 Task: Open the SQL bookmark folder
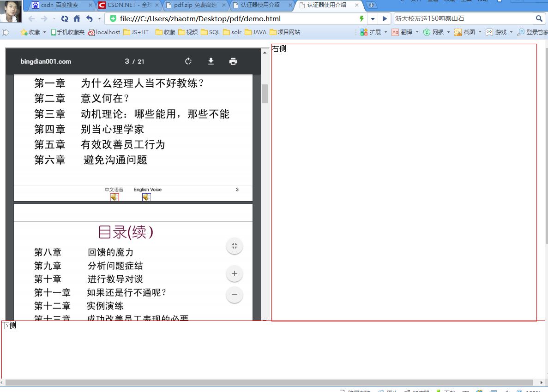[211, 32]
